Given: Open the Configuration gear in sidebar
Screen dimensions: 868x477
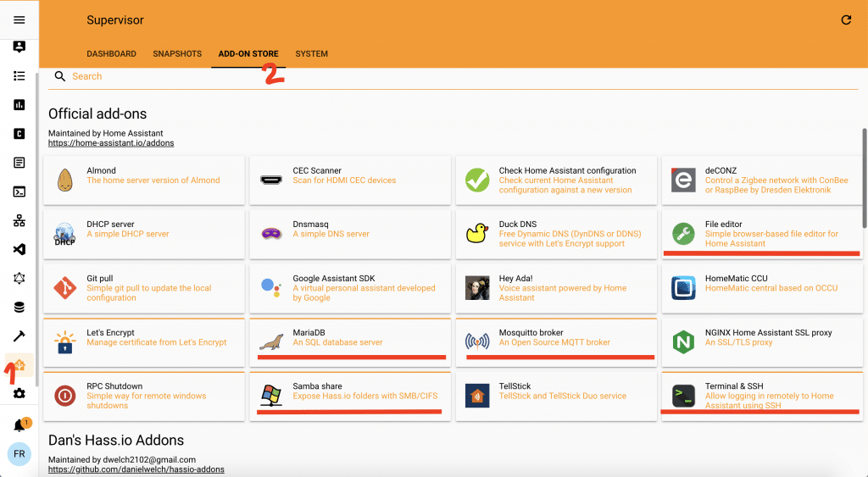Looking at the screenshot, I should point(19,394).
